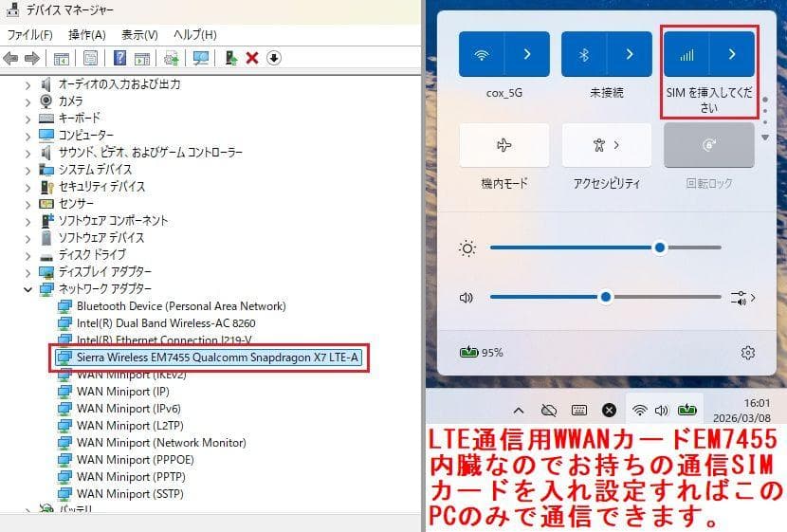Expand the キーボード category
This screenshot has width=787, height=532.
(28, 119)
